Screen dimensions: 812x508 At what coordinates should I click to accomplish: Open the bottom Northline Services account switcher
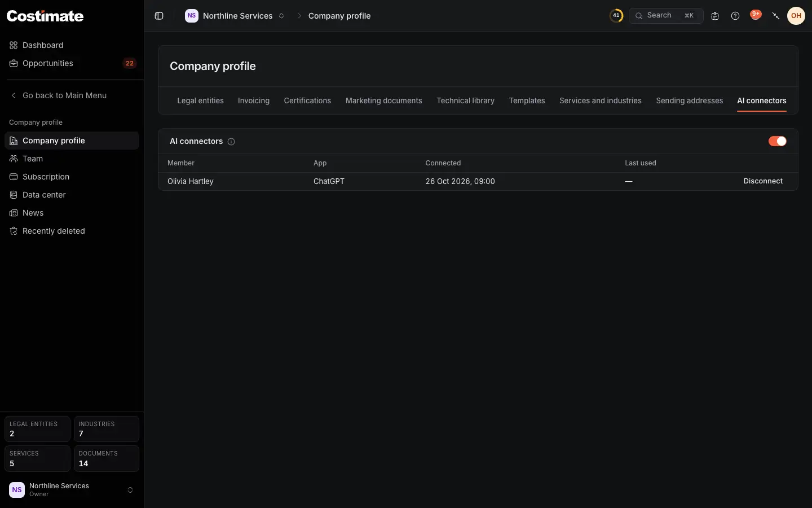72,490
